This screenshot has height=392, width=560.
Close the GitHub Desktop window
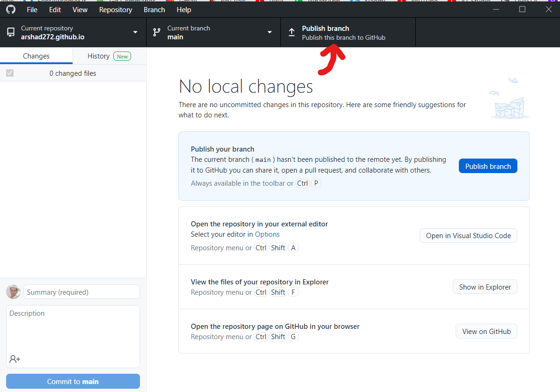pyautogui.click(x=549, y=9)
